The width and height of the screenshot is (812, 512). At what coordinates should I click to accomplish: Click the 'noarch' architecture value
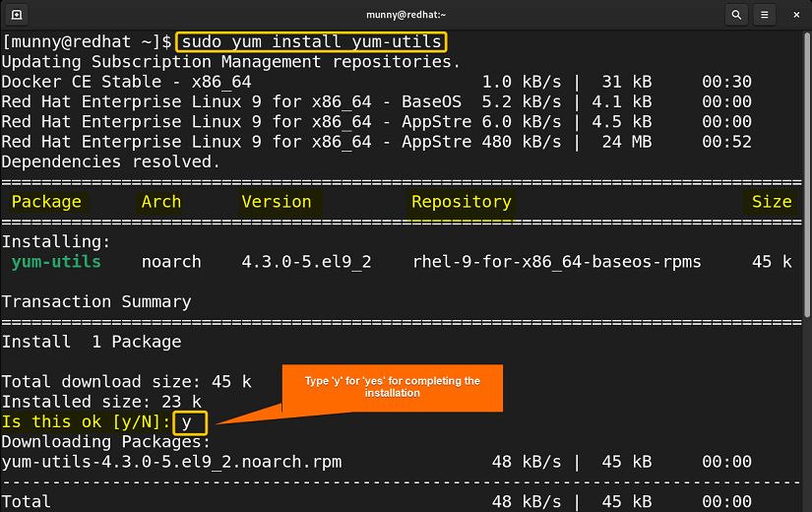(x=171, y=262)
